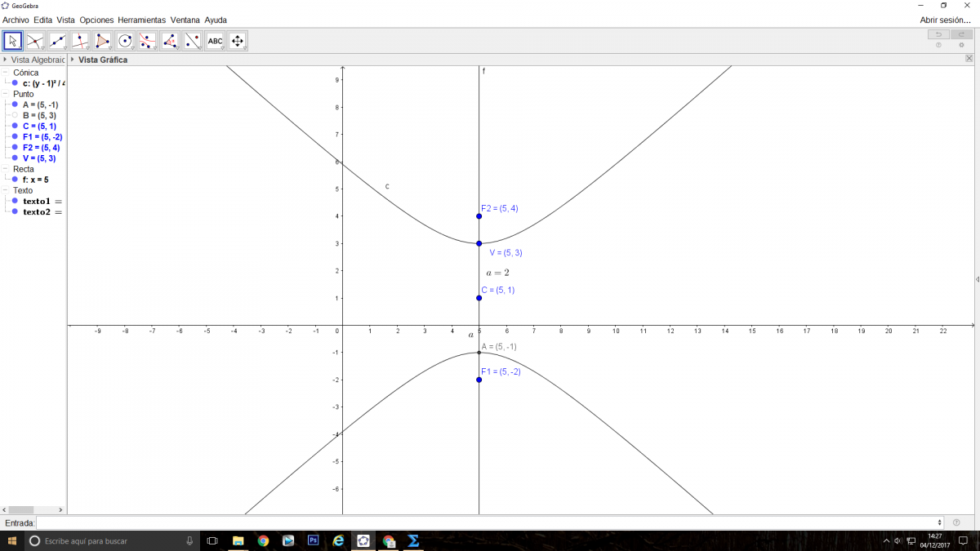Image resolution: width=980 pixels, height=551 pixels.
Task: Collapse the Punto category in algebra view
Action: click(x=5, y=94)
